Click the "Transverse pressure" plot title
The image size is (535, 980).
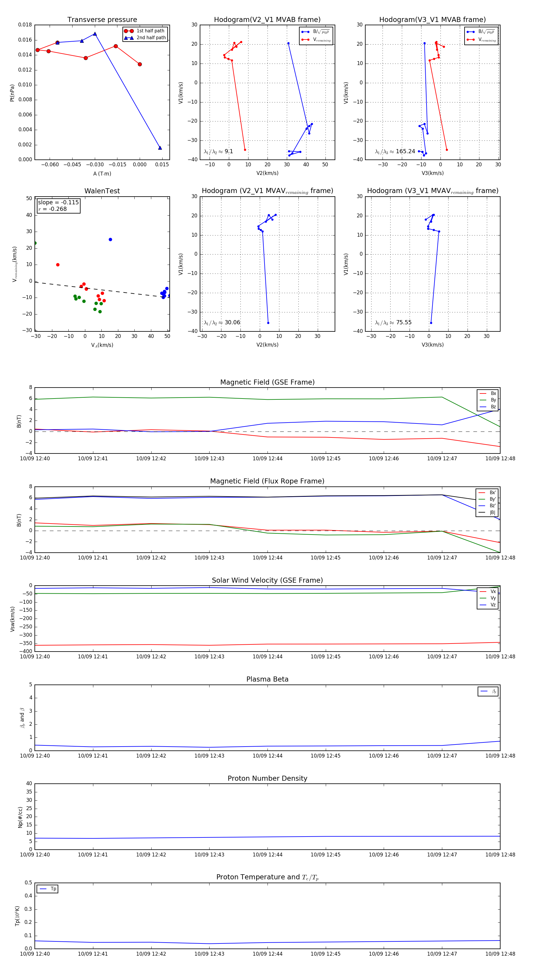click(102, 20)
